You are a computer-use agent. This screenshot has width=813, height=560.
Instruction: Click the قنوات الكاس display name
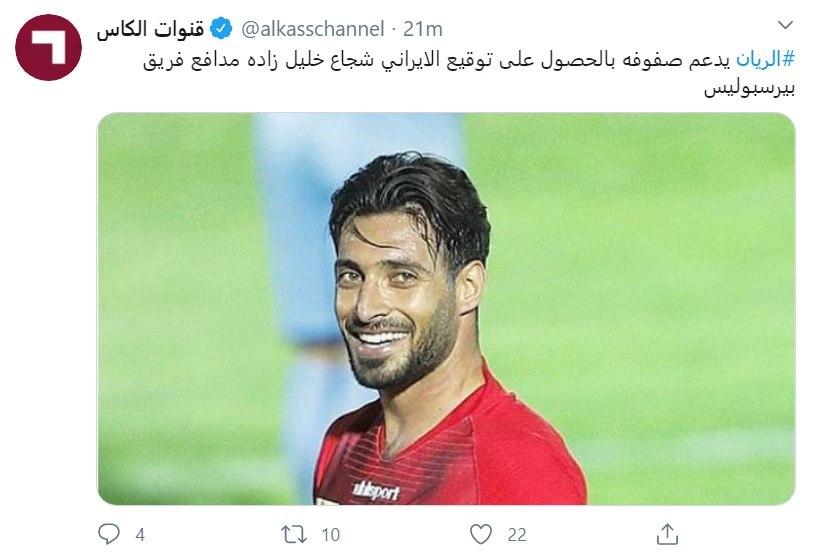[150, 29]
